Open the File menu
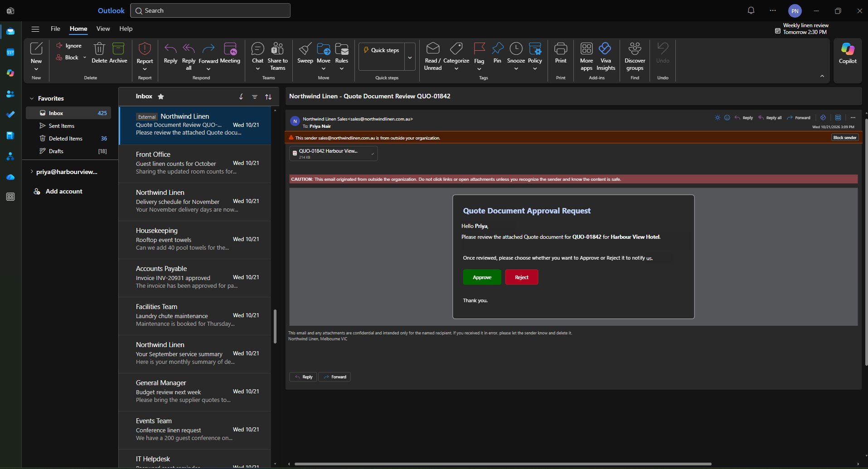This screenshot has width=868, height=469. point(55,29)
